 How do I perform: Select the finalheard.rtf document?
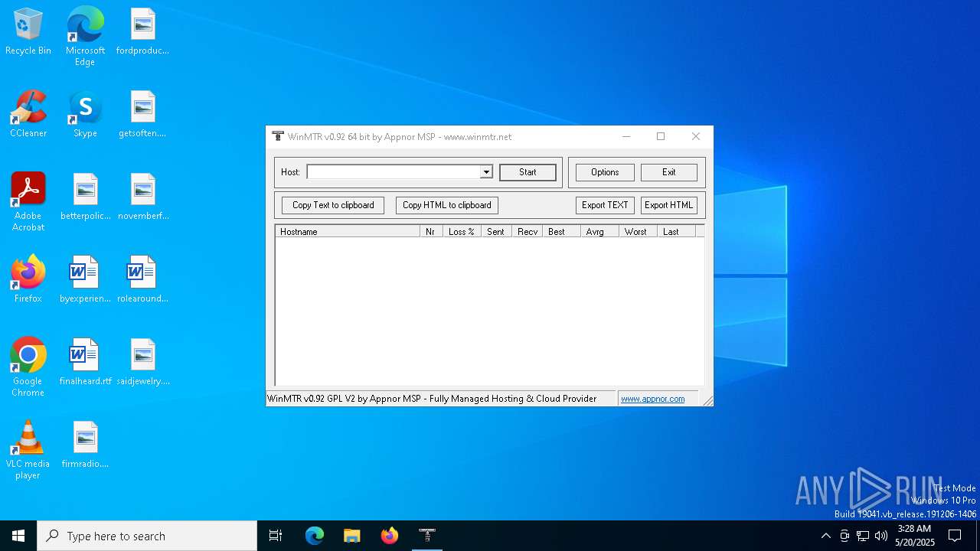(85, 363)
